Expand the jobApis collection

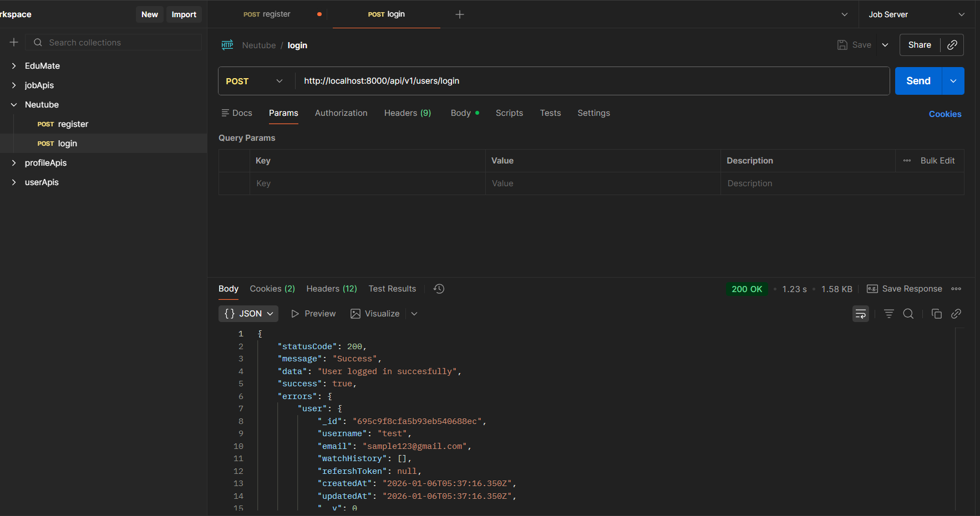(14, 85)
